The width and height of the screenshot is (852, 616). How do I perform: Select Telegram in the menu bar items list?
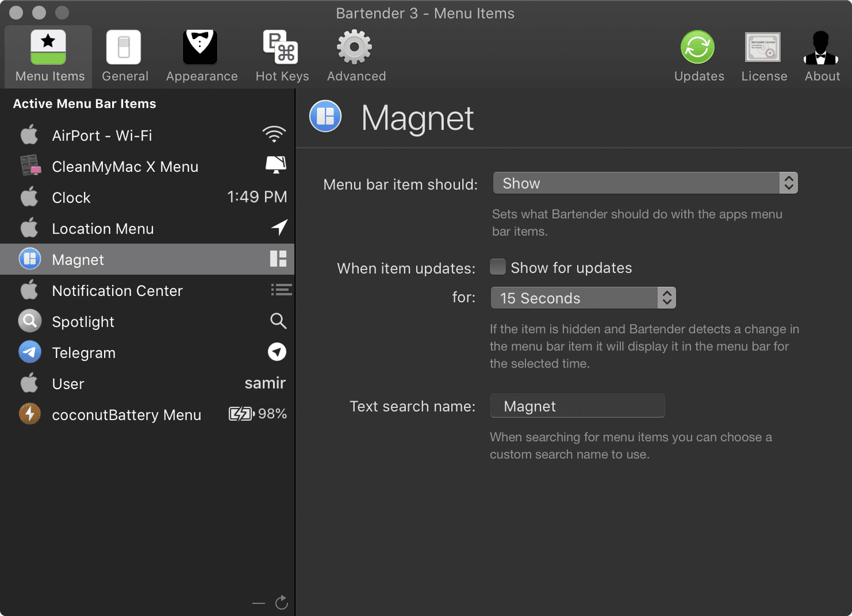(148, 352)
